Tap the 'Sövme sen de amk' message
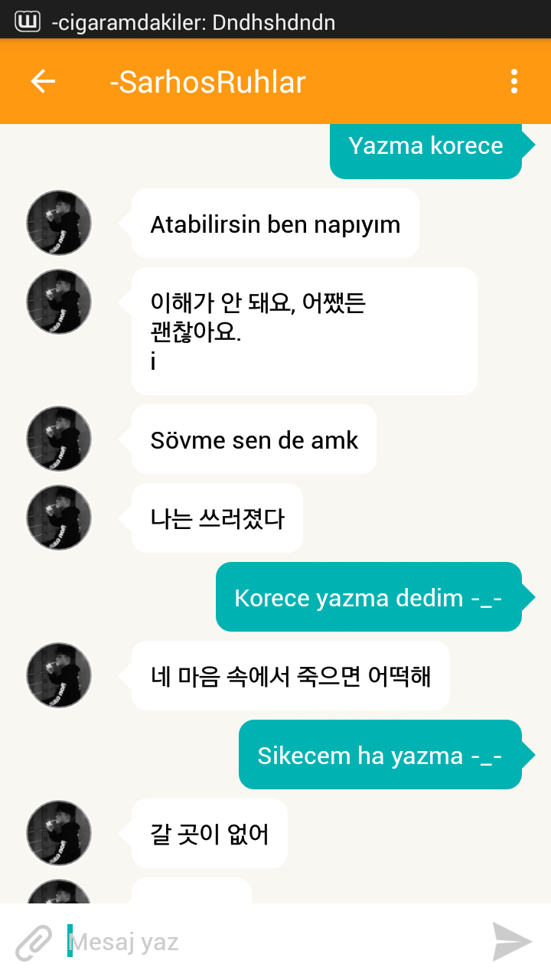 click(x=254, y=439)
